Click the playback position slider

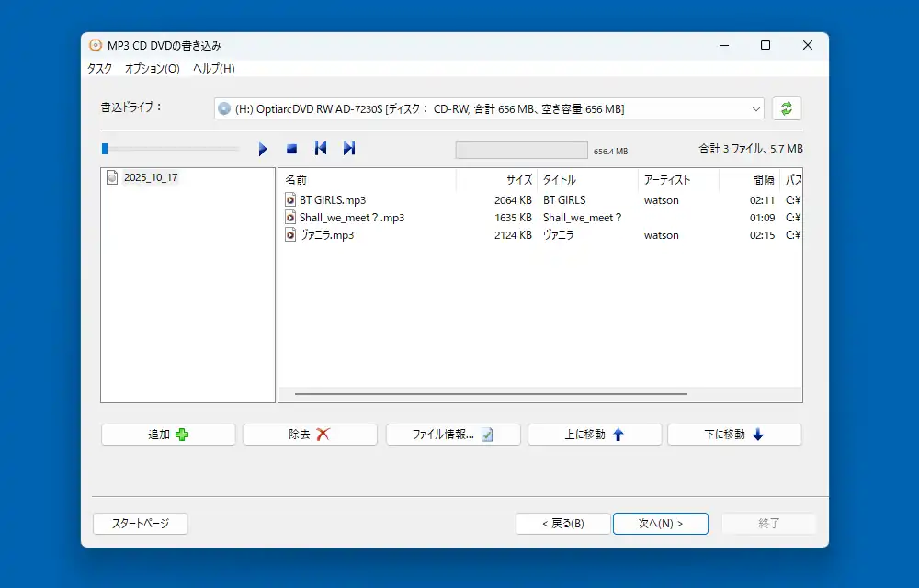point(170,149)
